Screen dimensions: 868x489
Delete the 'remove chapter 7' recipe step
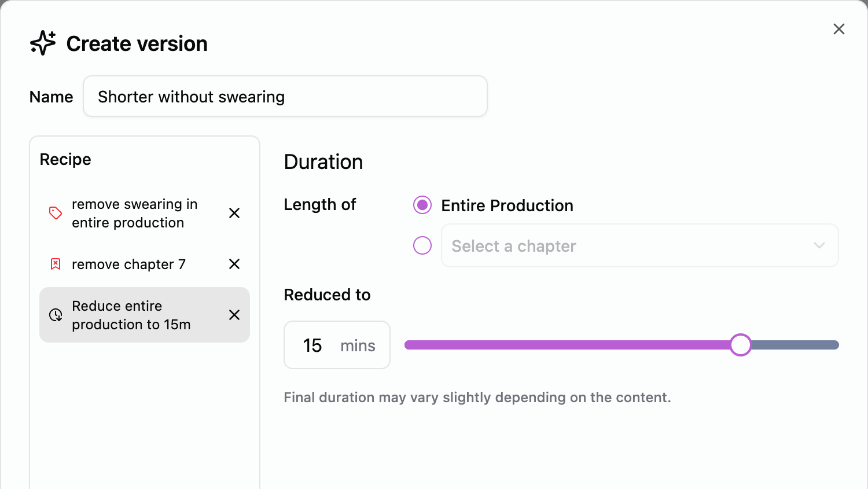point(234,264)
